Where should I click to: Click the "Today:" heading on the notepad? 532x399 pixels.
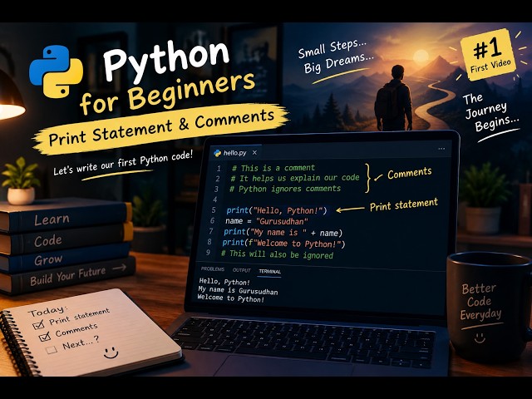(x=47, y=310)
